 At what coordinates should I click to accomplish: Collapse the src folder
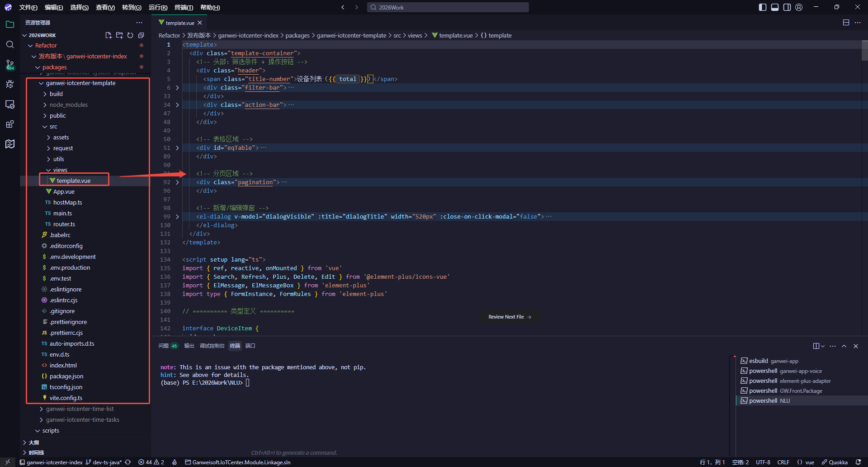pyautogui.click(x=53, y=126)
